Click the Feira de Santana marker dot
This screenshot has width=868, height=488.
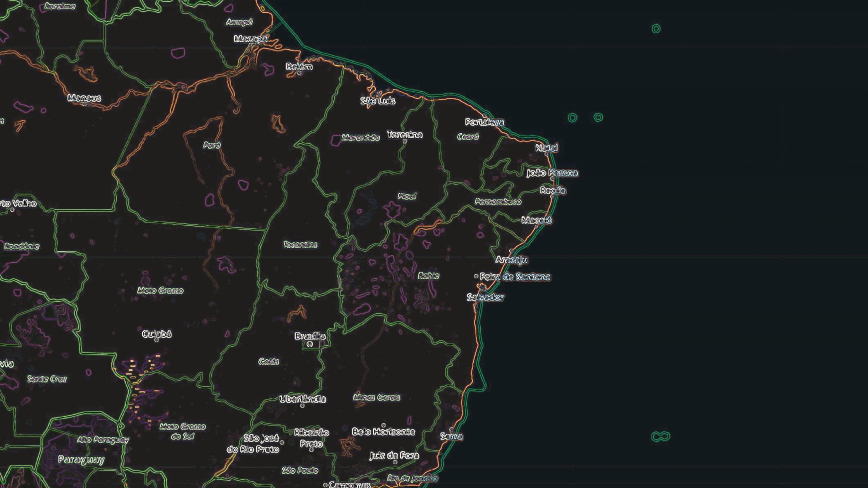click(476, 276)
